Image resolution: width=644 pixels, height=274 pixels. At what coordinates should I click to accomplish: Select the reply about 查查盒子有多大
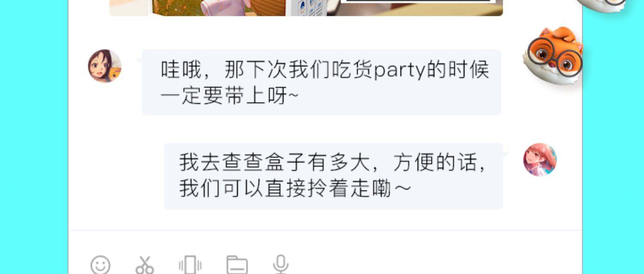[x=333, y=176]
